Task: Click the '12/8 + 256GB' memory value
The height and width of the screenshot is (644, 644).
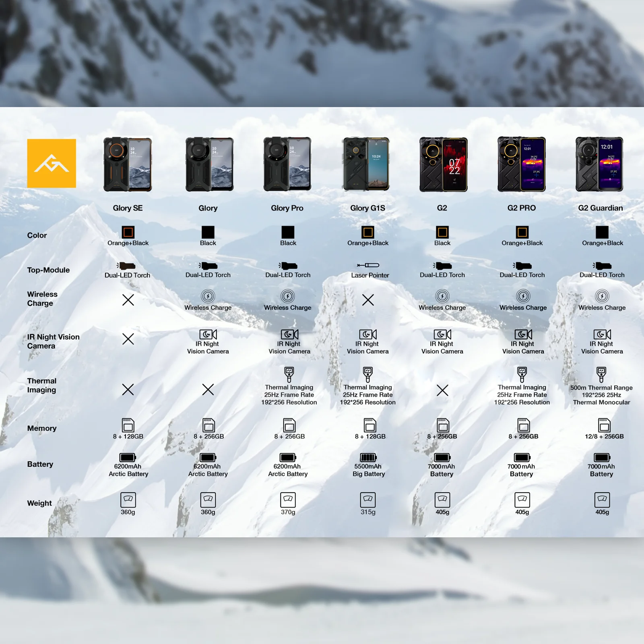Action: [x=604, y=436]
